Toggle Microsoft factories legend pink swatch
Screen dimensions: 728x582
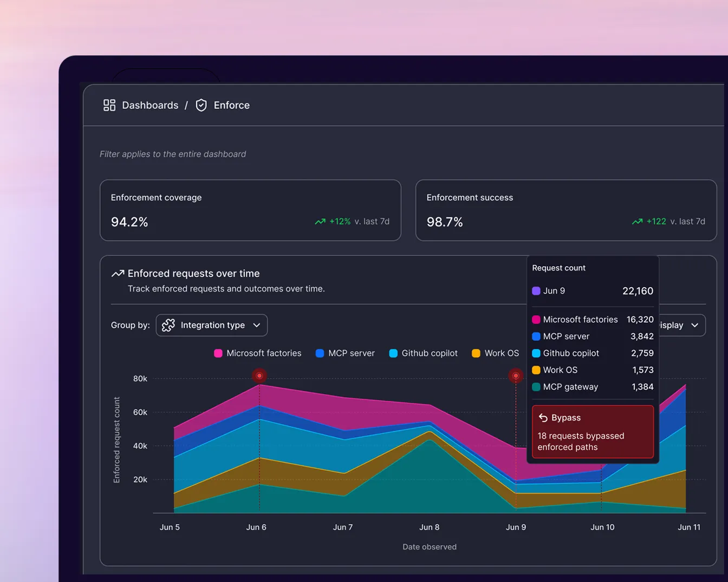(x=218, y=353)
